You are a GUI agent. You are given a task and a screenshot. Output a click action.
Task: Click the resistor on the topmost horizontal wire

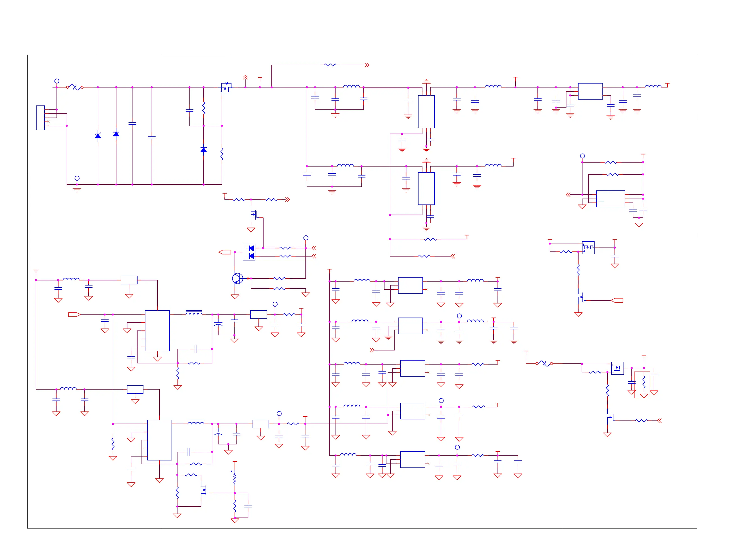coord(330,65)
